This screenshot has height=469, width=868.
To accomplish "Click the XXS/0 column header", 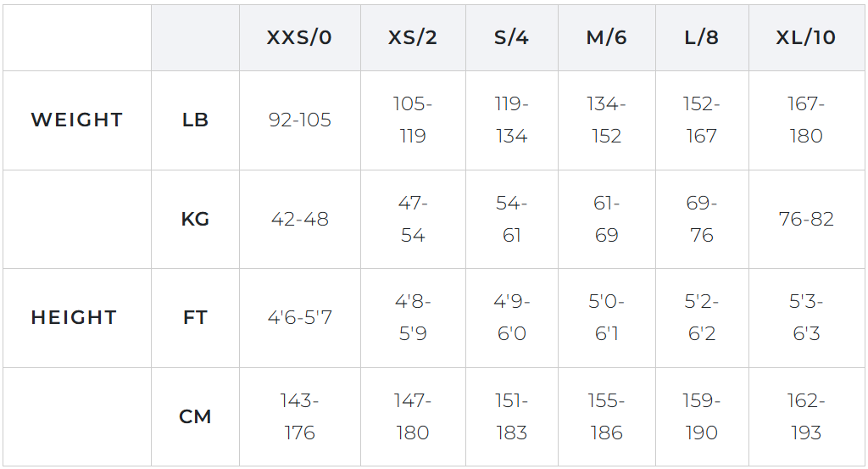I will tap(299, 37).
